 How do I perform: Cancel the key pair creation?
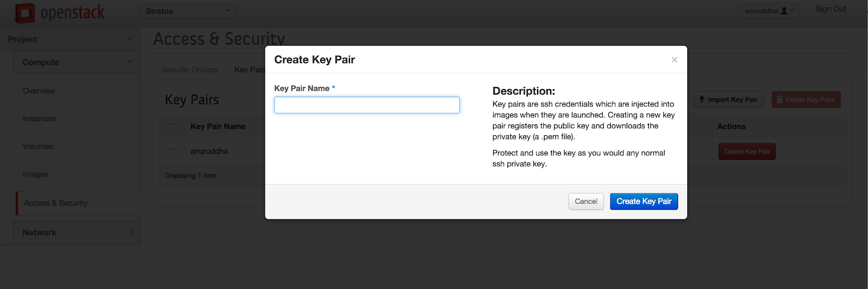click(586, 202)
